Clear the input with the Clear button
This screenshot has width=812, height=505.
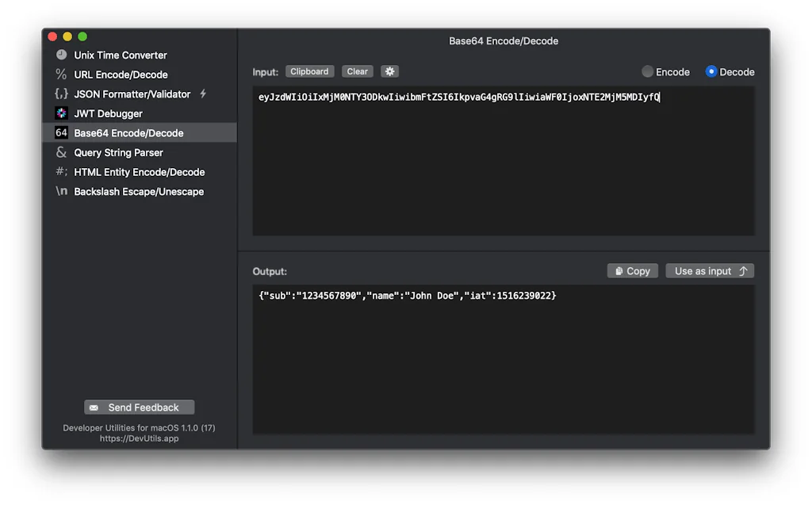click(x=357, y=71)
